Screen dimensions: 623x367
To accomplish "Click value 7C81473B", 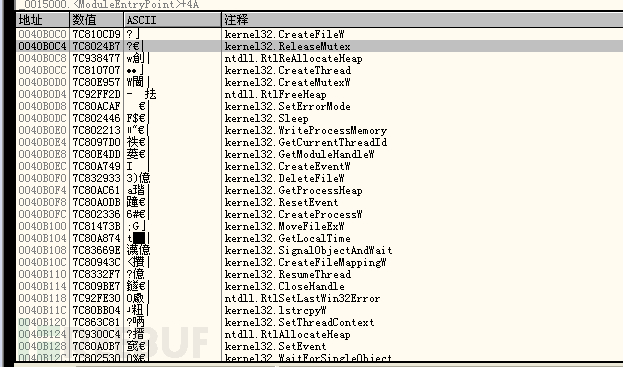I will 97,226.
